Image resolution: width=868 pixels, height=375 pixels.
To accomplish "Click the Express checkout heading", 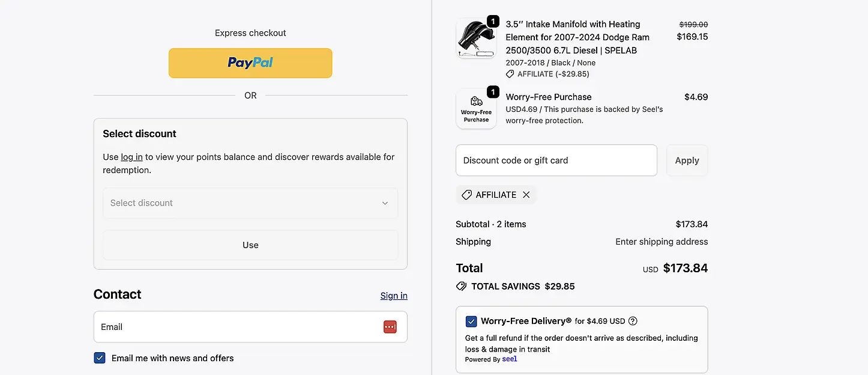I will (250, 32).
